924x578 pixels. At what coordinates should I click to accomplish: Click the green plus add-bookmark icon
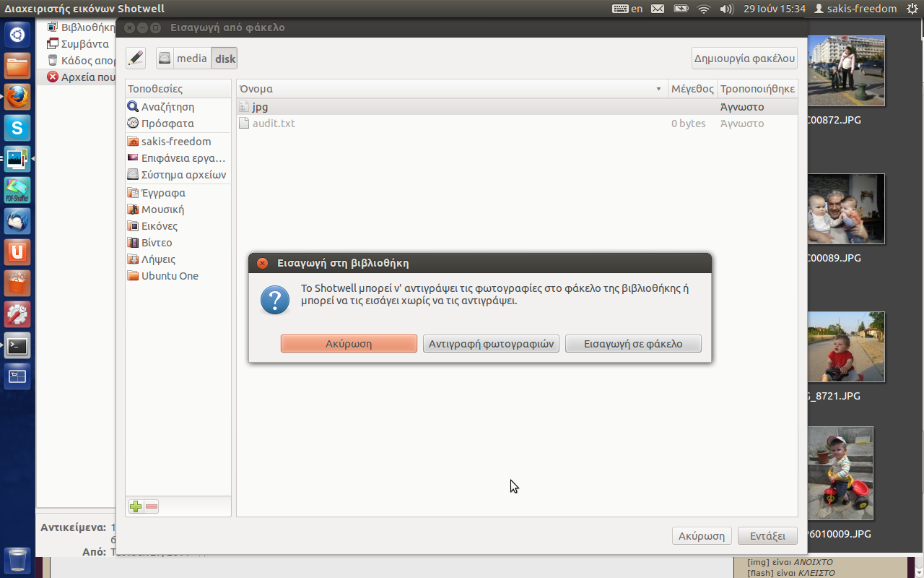[135, 506]
